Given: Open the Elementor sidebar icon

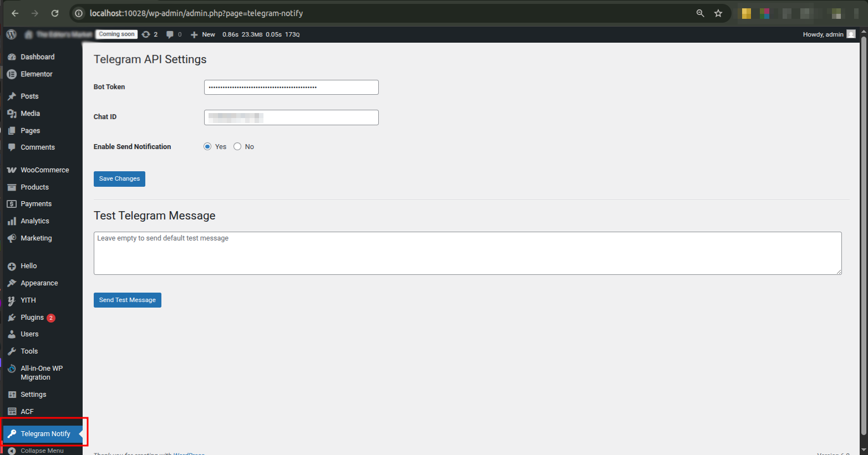Looking at the screenshot, I should point(12,74).
